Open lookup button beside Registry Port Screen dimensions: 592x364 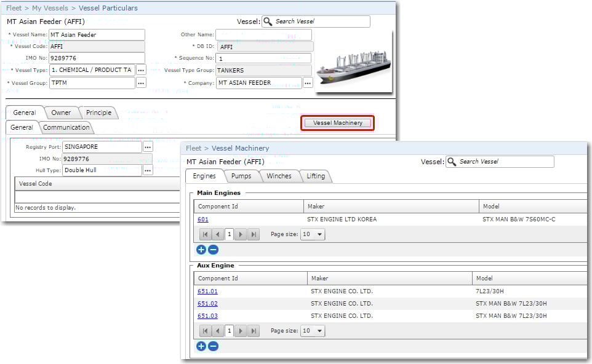pos(148,147)
